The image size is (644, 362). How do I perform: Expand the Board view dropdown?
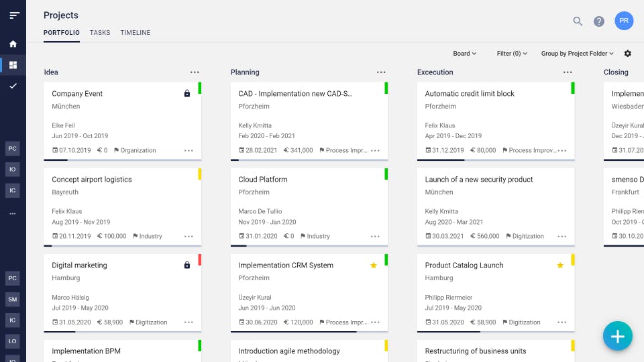[x=464, y=54]
